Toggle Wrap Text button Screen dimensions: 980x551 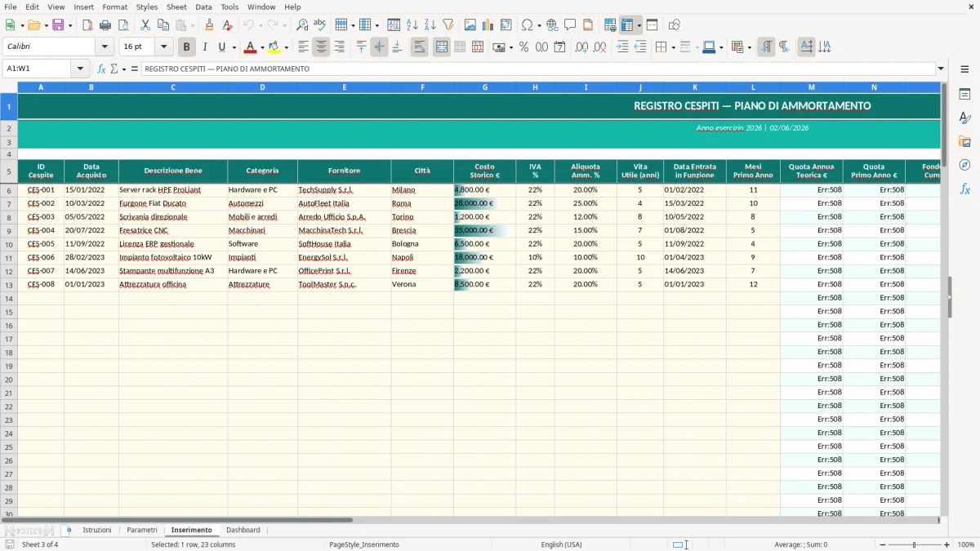(420, 47)
